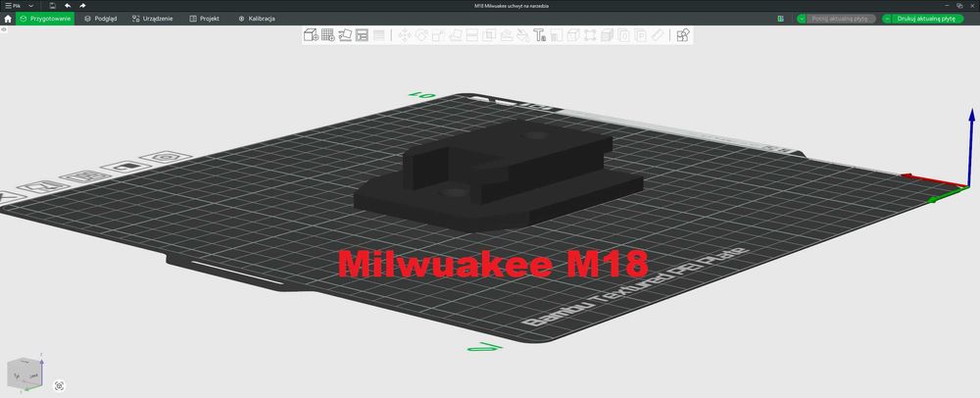
Task: Select the Lay on face tool
Action: (455, 35)
